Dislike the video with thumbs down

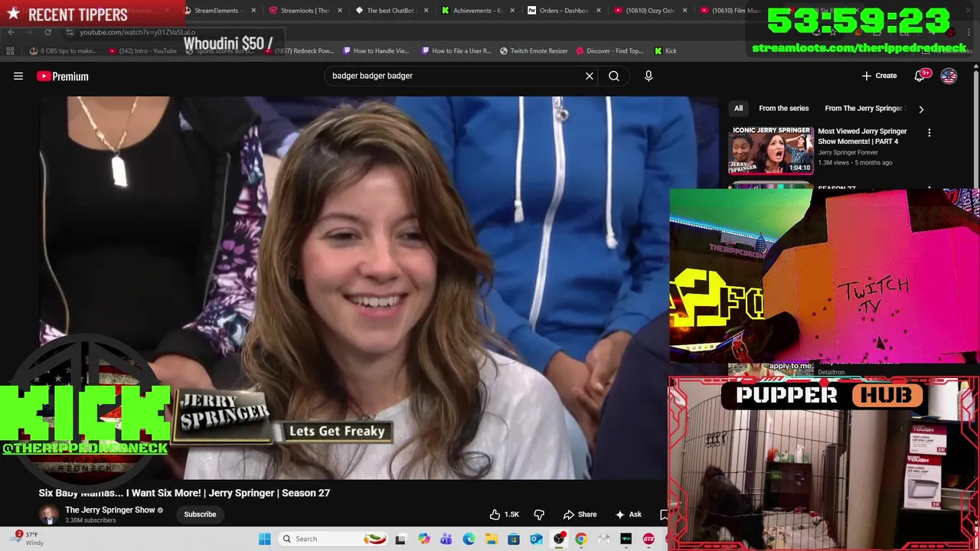click(539, 514)
